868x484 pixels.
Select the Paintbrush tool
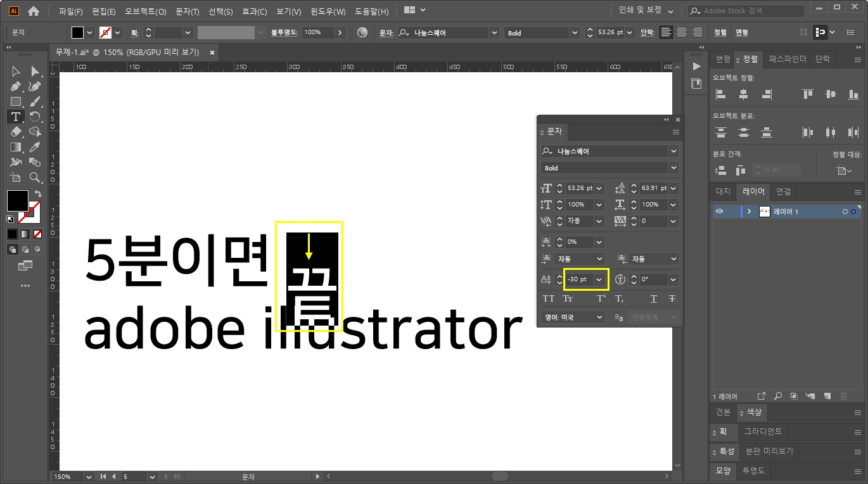click(x=35, y=102)
